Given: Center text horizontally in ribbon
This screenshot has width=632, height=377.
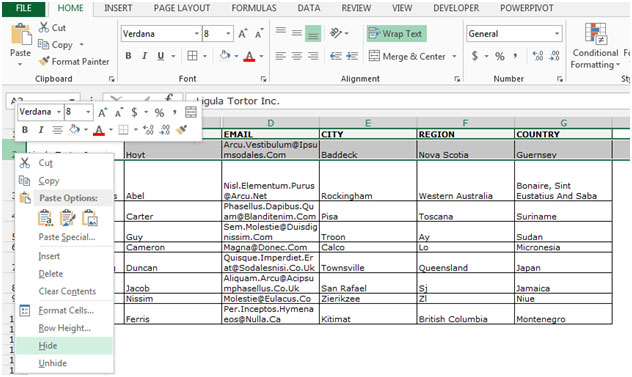Looking at the screenshot, I should (297, 56).
